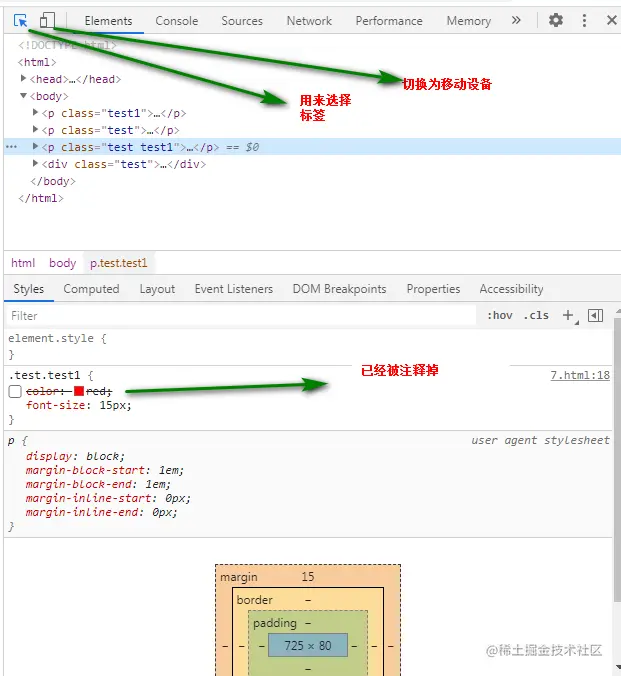
Task: Open the DOM Breakpoints sub-tab
Action: click(x=339, y=289)
